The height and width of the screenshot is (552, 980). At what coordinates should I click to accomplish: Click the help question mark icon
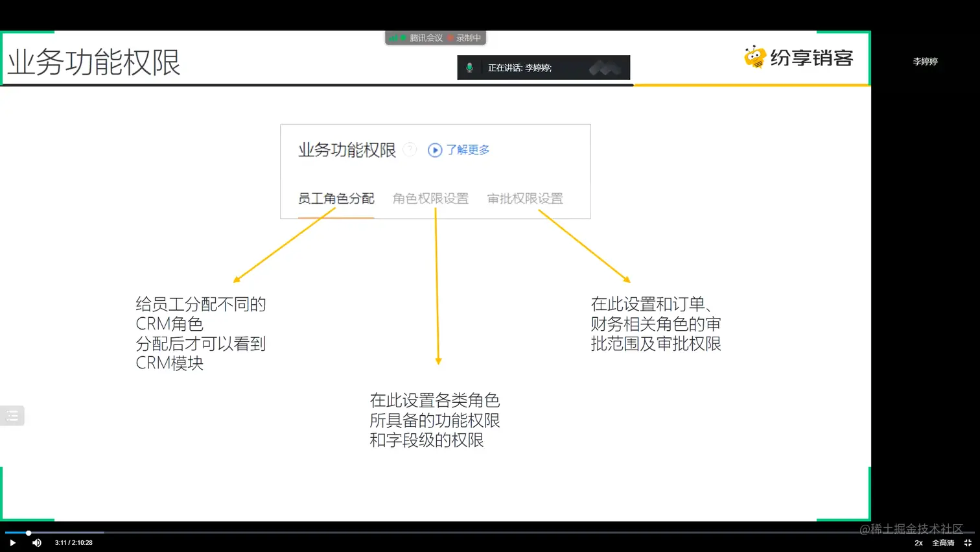pyautogui.click(x=410, y=150)
